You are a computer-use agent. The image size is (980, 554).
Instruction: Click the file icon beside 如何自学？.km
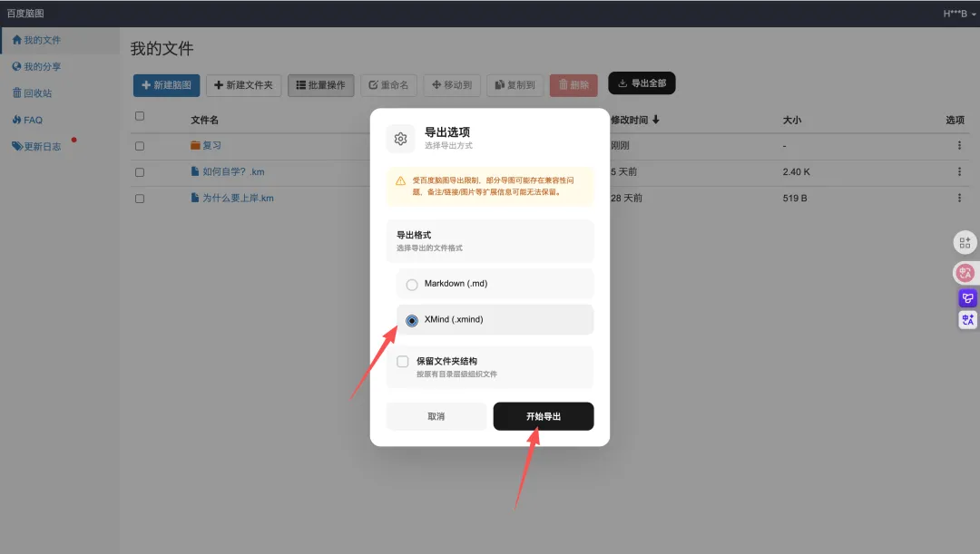pos(195,171)
